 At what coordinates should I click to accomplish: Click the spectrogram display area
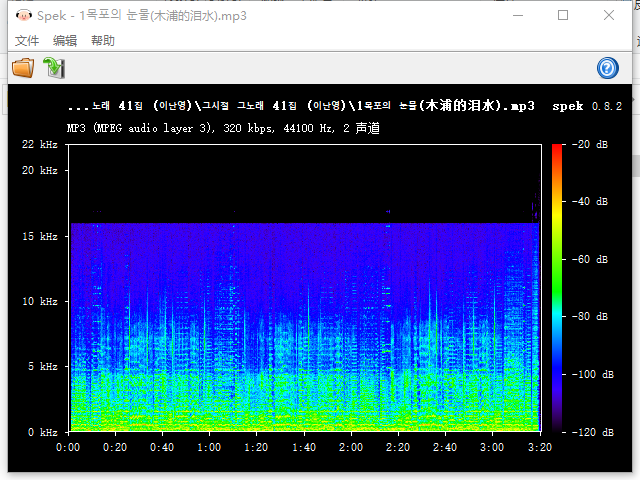(305, 288)
